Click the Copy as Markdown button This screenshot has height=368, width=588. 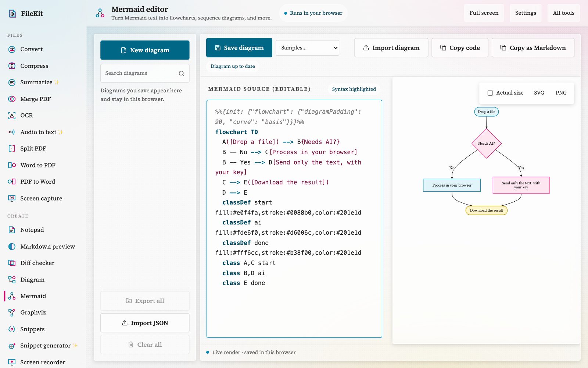click(x=533, y=48)
